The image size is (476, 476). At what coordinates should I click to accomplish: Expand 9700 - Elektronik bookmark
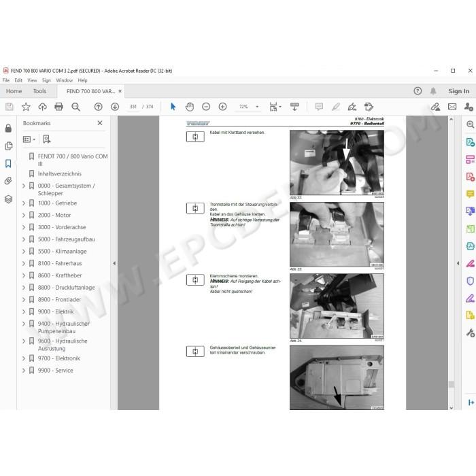tap(24, 358)
